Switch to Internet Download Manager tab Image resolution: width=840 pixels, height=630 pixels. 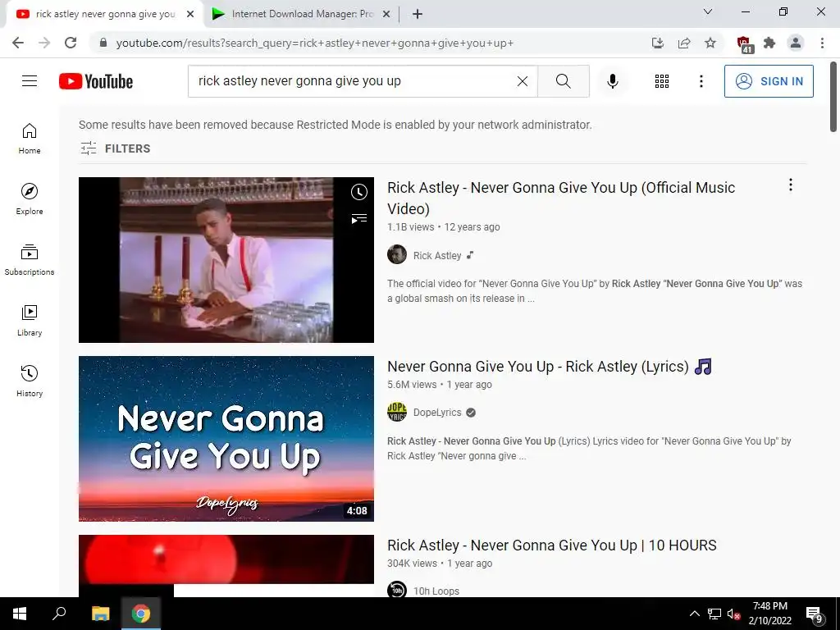pos(302,14)
